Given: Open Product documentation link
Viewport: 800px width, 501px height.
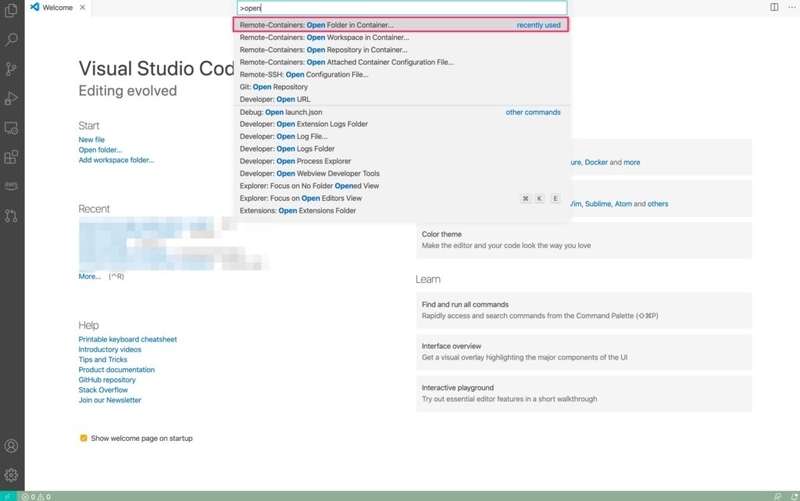Looking at the screenshot, I should pyautogui.click(x=116, y=369).
